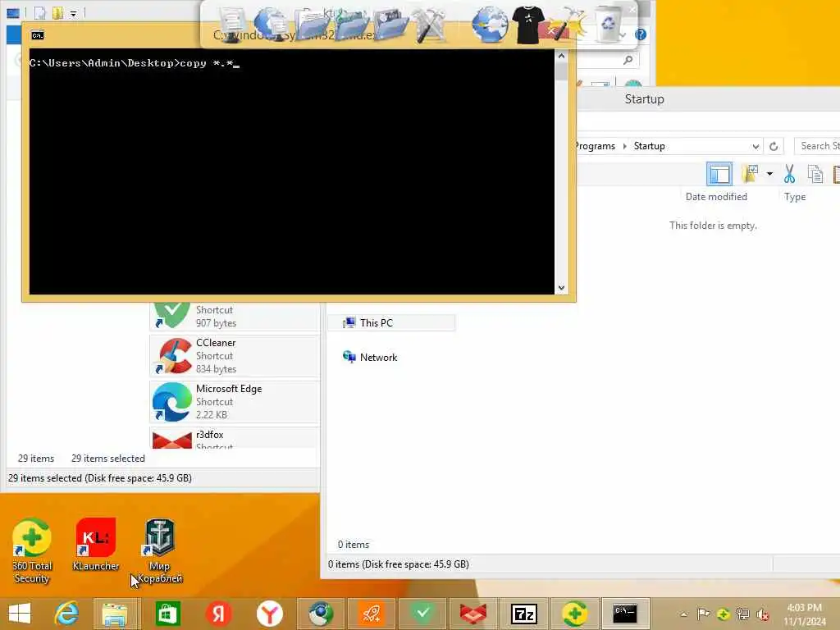Open Internet Explorer from the taskbar
This screenshot has width=840, height=630.
pyautogui.click(x=67, y=613)
